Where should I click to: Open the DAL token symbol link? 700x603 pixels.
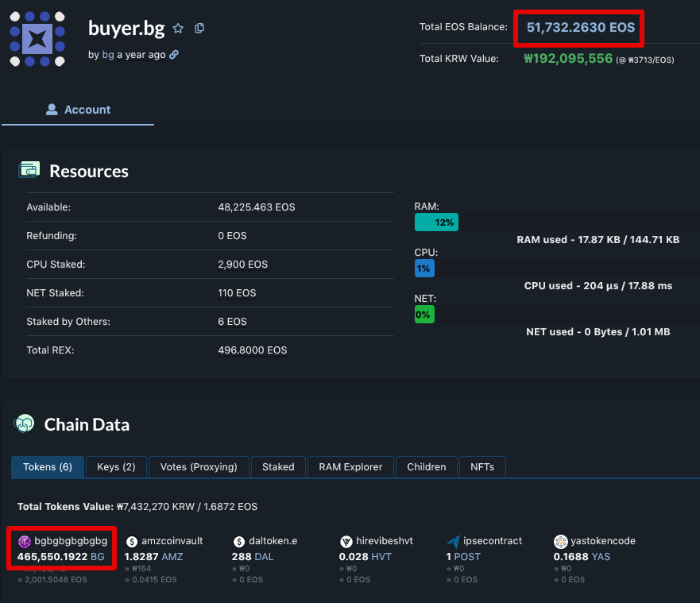263,557
